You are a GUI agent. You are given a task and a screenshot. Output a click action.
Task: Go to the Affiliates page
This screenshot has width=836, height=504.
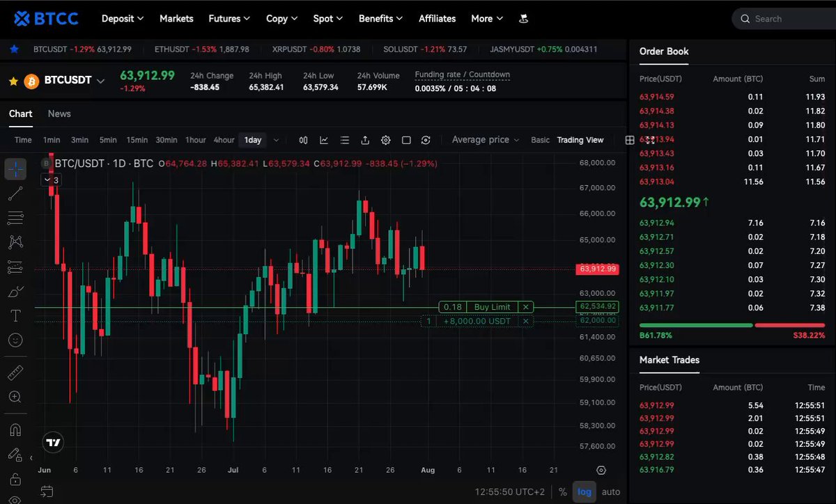[438, 19]
